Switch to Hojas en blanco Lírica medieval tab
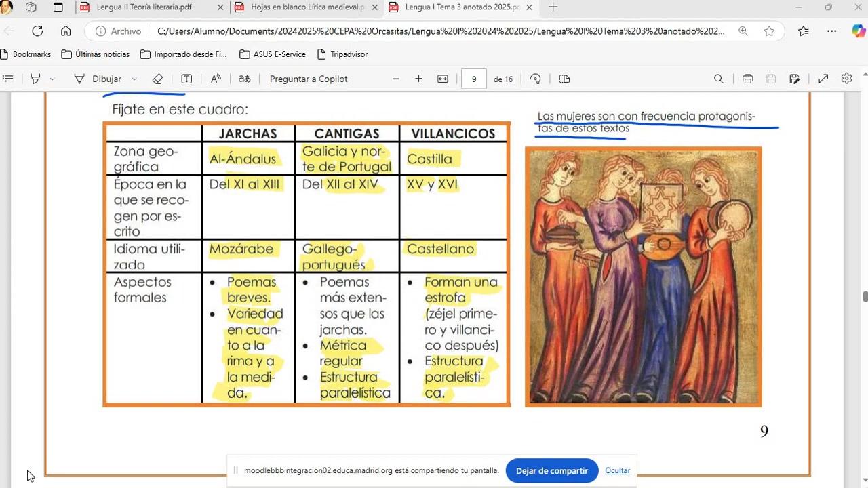This screenshot has width=868, height=488. tap(307, 7)
